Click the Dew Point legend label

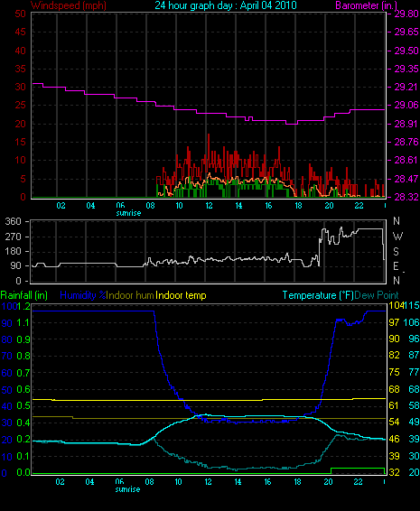click(377, 295)
